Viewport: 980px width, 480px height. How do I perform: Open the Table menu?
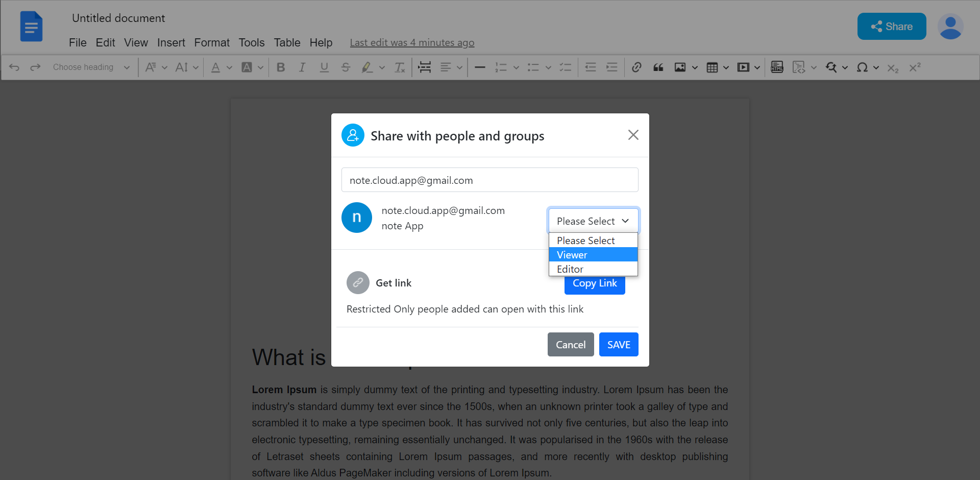(x=287, y=43)
